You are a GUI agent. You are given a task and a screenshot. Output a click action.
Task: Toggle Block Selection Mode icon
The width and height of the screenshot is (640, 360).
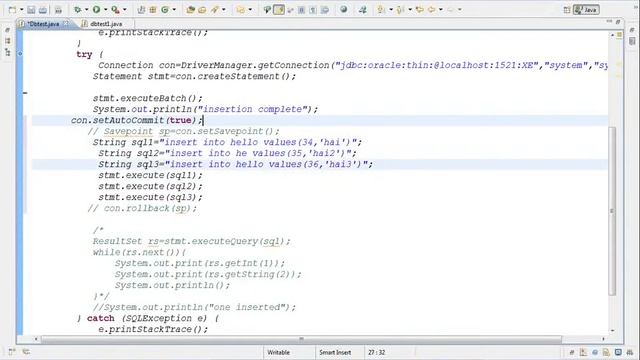[302, 9]
